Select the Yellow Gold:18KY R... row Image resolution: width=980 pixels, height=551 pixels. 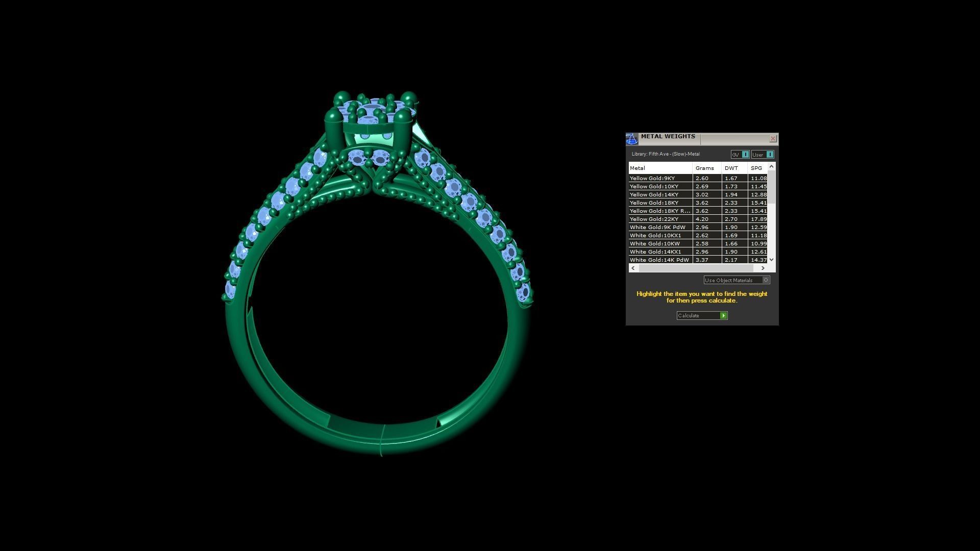pos(698,211)
